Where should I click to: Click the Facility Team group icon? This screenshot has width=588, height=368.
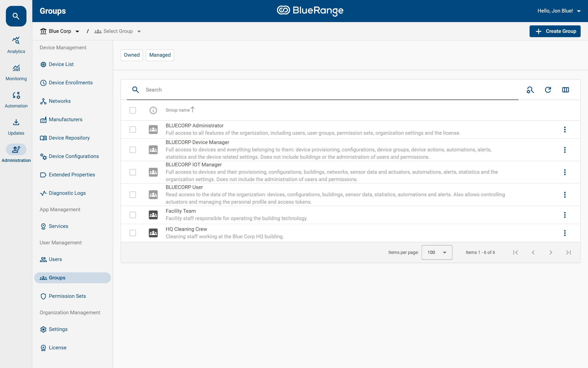153,215
